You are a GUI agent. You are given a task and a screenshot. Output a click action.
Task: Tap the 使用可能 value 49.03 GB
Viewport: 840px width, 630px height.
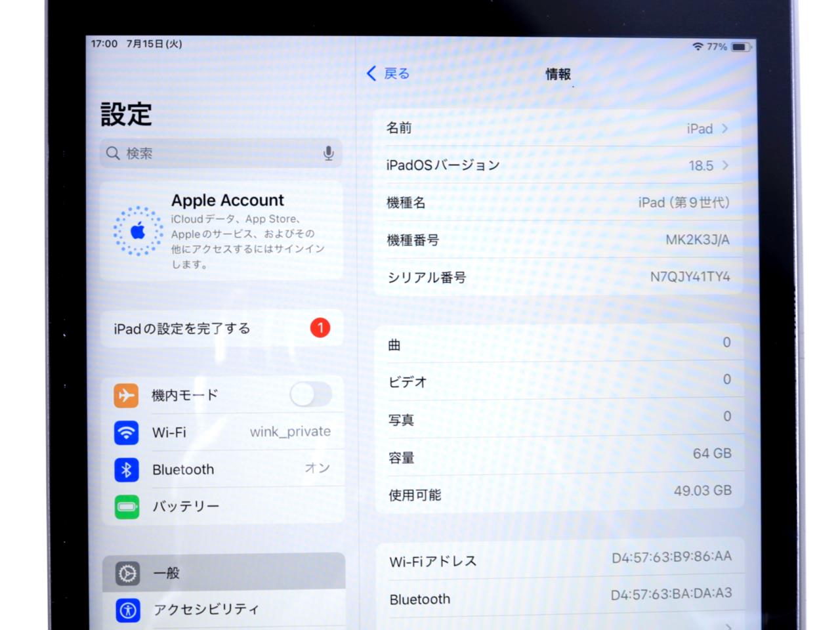point(703,490)
